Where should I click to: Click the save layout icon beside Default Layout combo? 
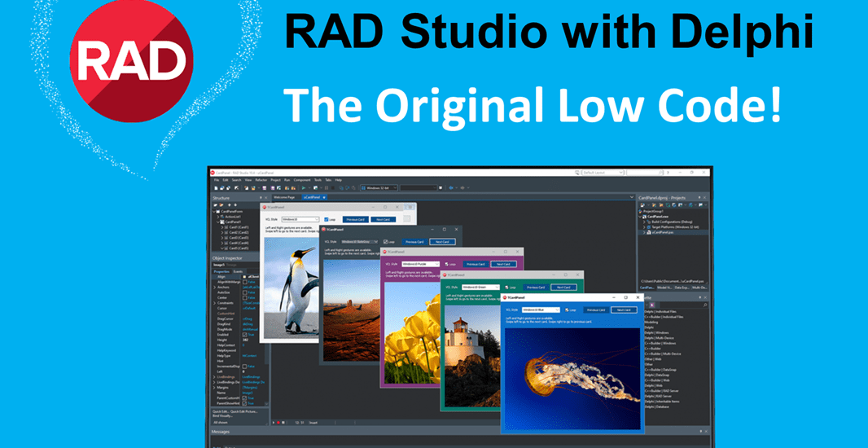click(x=576, y=173)
